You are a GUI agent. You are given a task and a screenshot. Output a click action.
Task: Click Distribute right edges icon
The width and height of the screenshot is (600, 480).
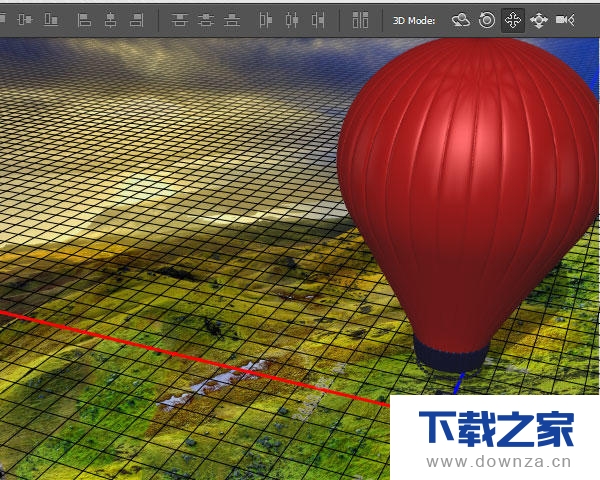tap(318, 20)
